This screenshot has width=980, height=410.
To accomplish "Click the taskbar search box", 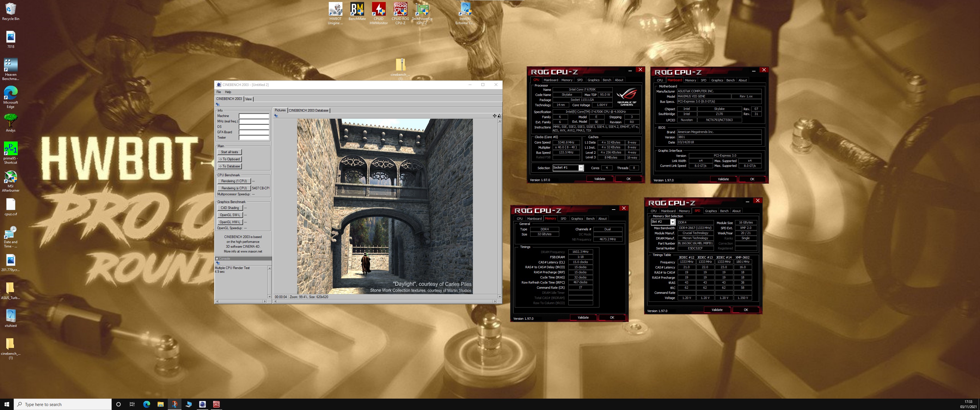I will click(x=63, y=404).
